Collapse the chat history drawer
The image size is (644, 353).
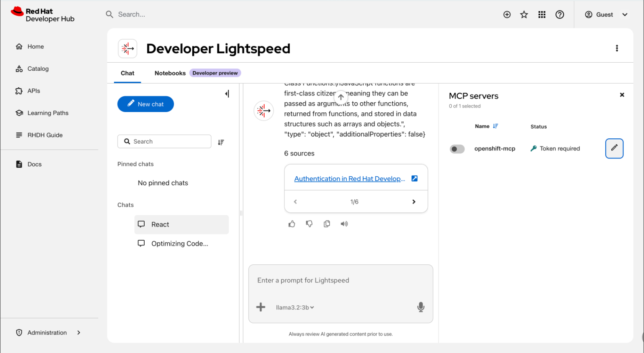[x=227, y=94]
